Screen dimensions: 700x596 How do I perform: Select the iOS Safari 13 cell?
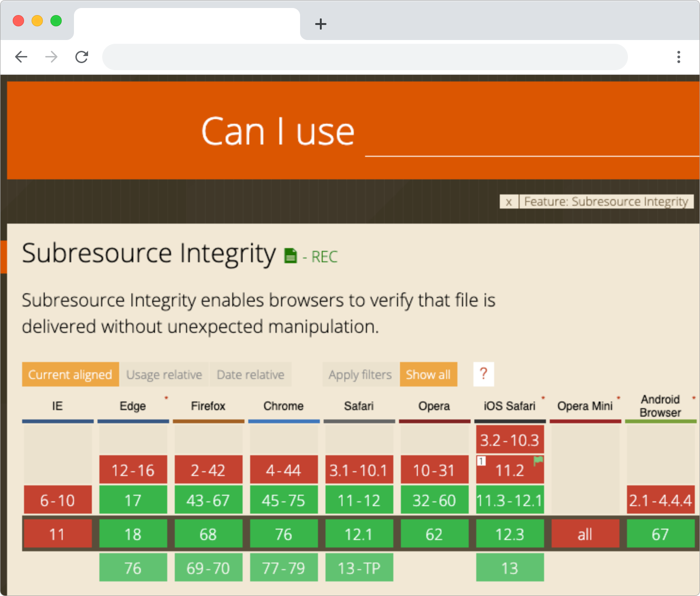click(x=510, y=568)
